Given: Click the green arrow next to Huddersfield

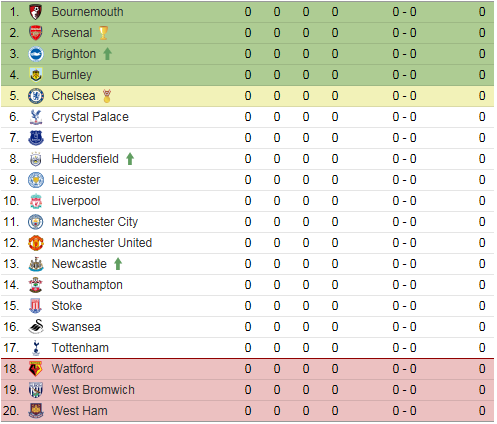Looking at the screenshot, I should 130,159.
